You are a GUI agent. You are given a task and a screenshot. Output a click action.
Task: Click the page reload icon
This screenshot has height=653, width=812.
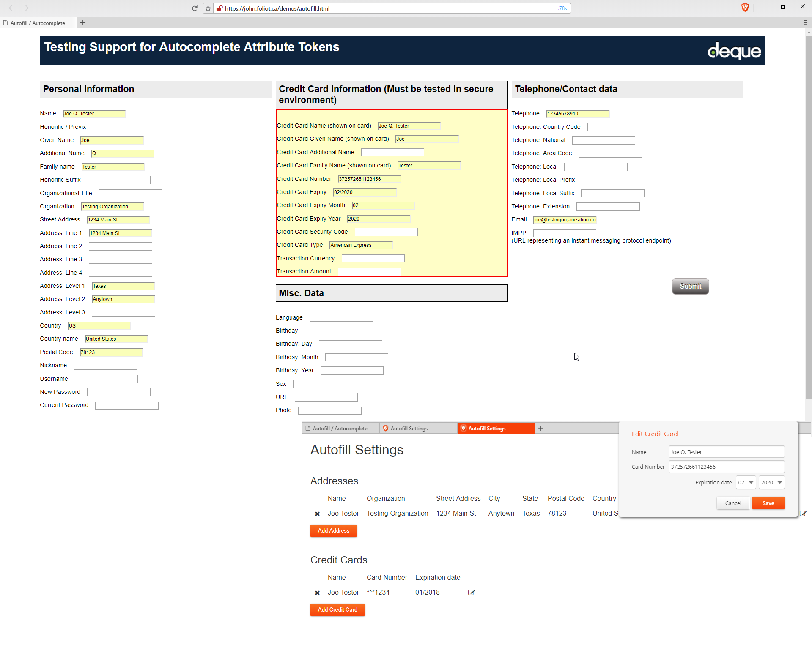(195, 8)
